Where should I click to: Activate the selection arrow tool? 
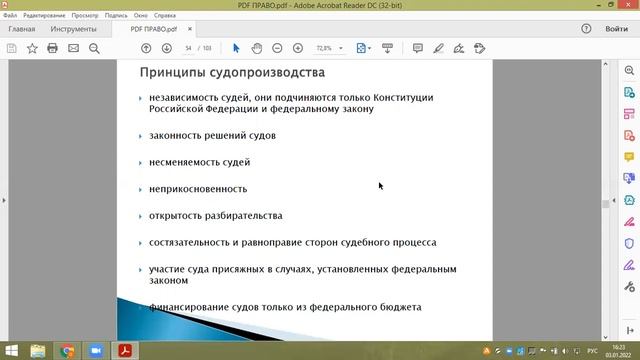[236, 48]
